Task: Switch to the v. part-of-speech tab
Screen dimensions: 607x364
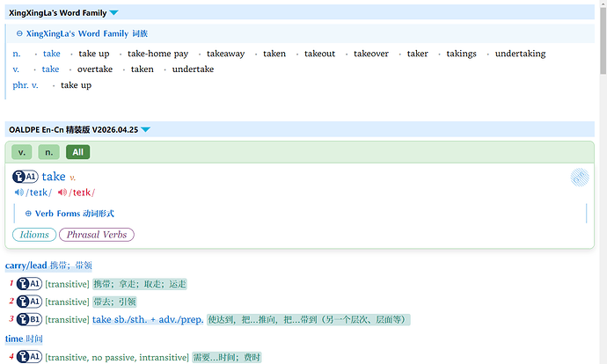Action: pos(22,152)
